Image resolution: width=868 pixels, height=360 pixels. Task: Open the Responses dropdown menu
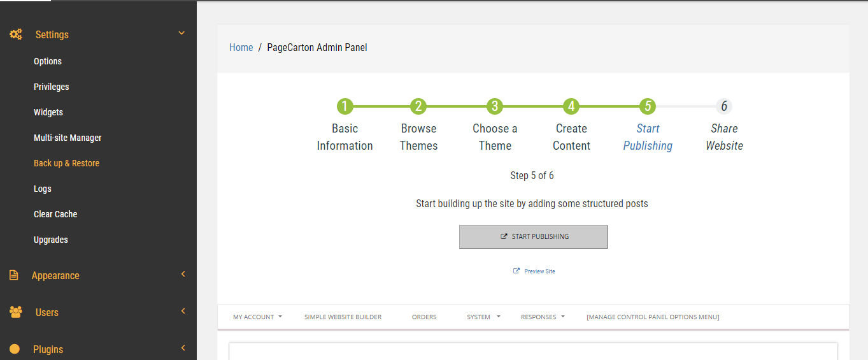(543, 317)
